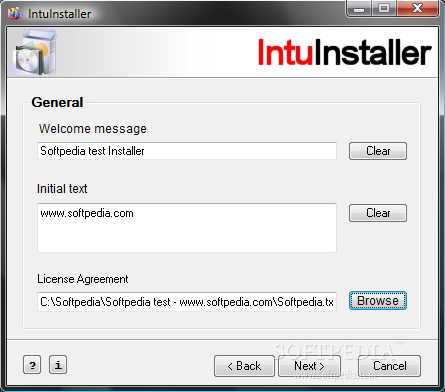Screen dimensions: 445x392
Task: Open the info 'i' button
Action: point(58,365)
